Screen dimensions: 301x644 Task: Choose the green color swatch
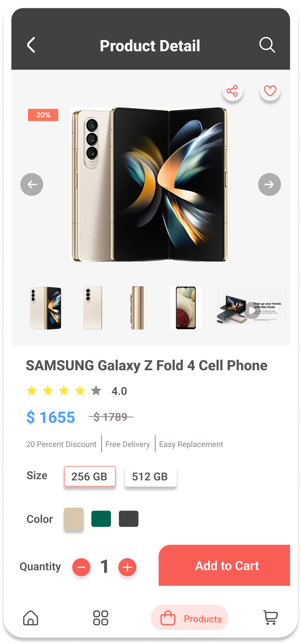[x=101, y=519]
